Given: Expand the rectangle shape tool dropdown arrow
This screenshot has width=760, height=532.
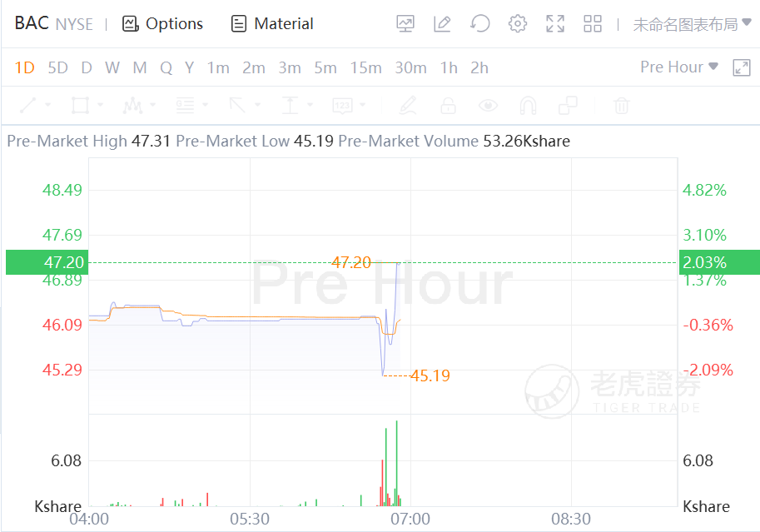Looking at the screenshot, I should (101, 106).
